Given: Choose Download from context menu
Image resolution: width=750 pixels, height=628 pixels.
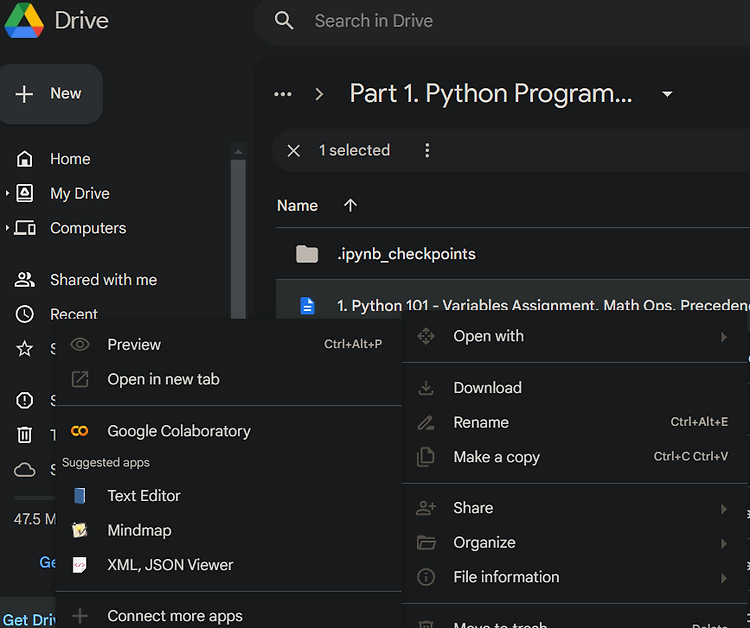Looking at the screenshot, I should (x=574, y=388).
